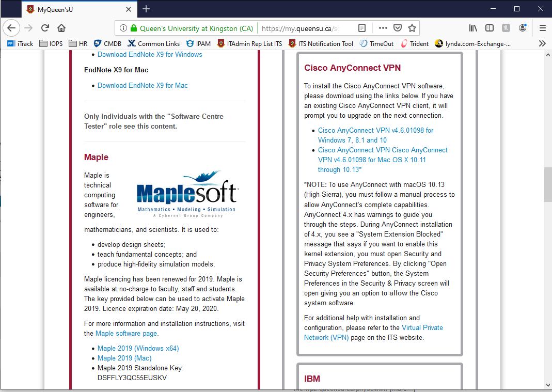
Task: Open a new browser tab
Action: pyautogui.click(x=146, y=9)
